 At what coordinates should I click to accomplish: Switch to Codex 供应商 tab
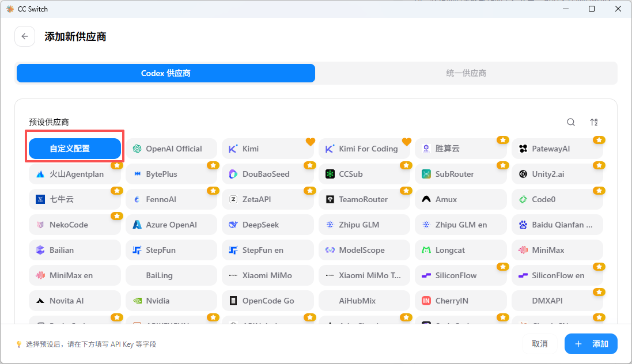pyautogui.click(x=166, y=73)
